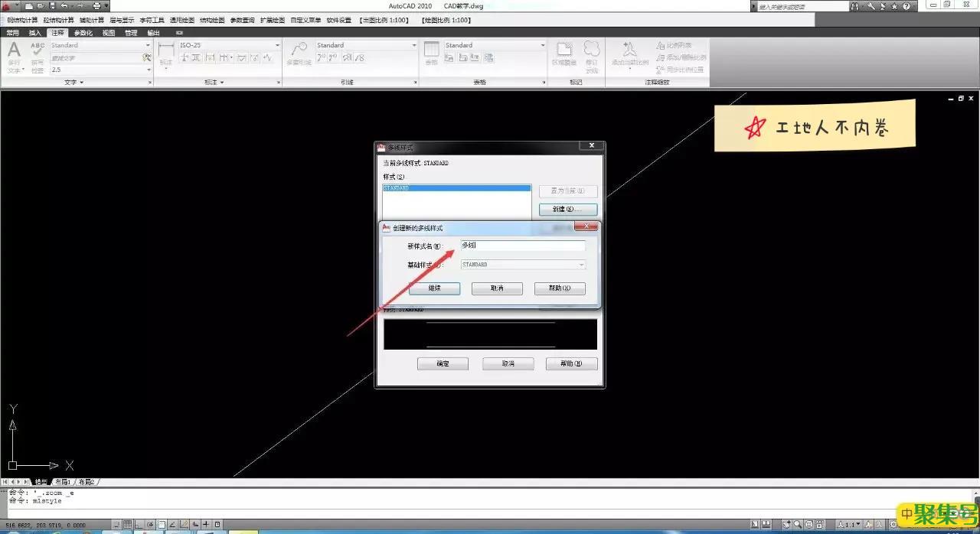Select STANDARD in the styles list
Screen dimensions: 980x534
(x=456, y=187)
